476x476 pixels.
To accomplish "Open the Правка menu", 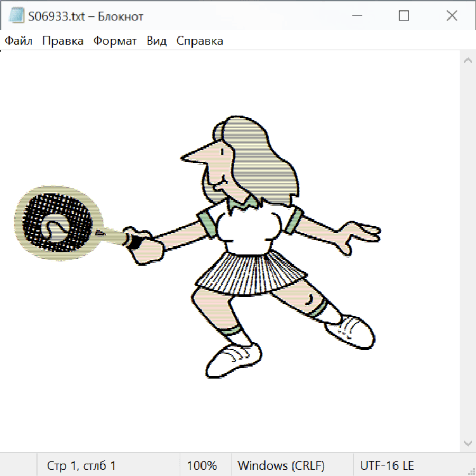I will tap(63, 41).
